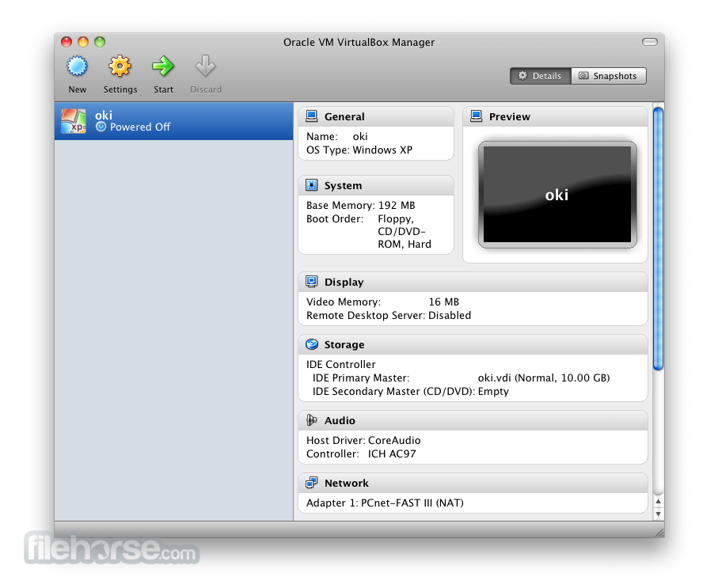Open the Network section header link
The image size is (718, 588).
pyautogui.click(x=347, y=483)
